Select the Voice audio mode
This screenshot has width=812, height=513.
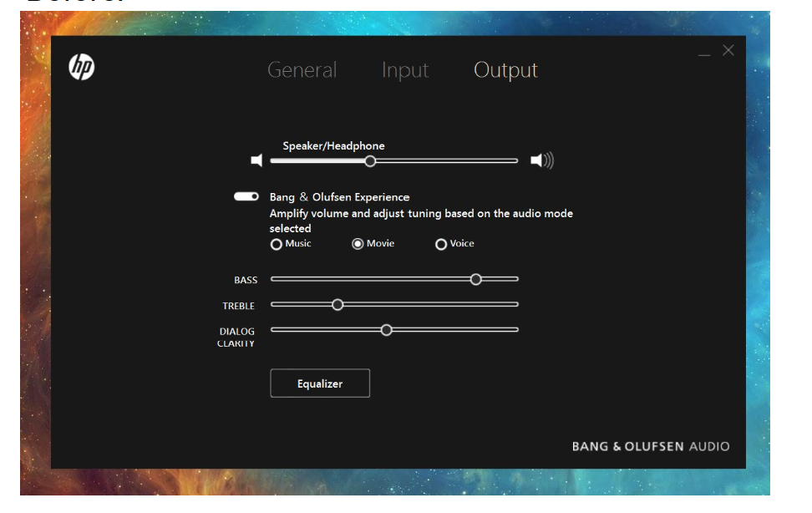(454, 243)
